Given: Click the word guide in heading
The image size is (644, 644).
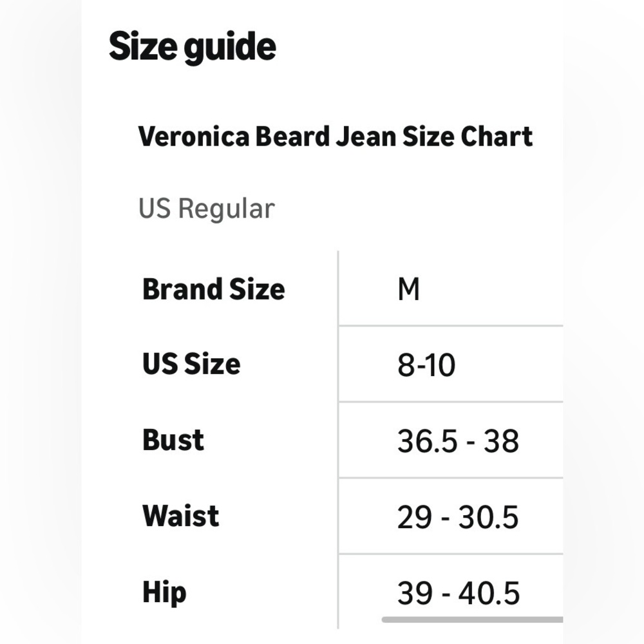Looking at the screenshot, I should [230, 49].
